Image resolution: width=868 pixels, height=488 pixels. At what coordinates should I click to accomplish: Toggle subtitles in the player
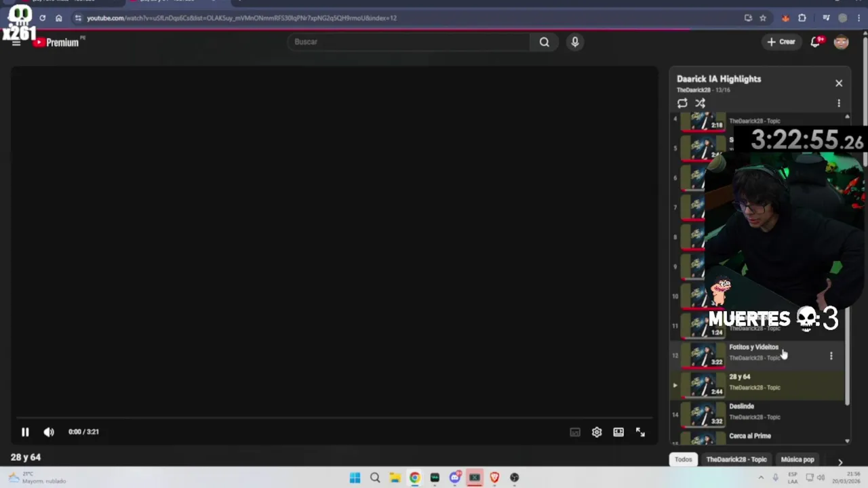(x=575, y=432)
